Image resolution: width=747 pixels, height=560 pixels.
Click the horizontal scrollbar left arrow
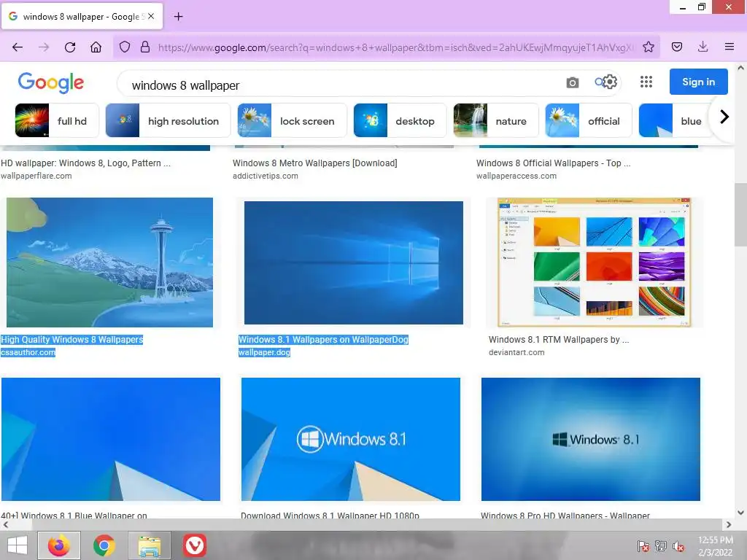click(x=6, y=525)
